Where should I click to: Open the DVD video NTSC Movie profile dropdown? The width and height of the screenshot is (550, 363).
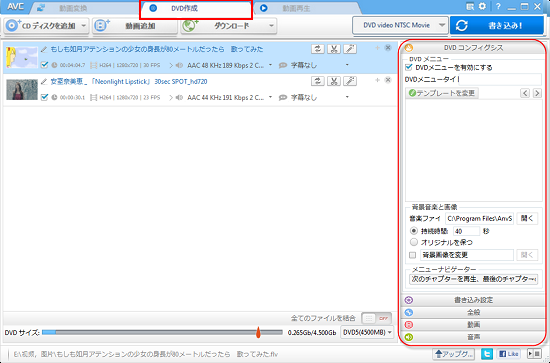click(400, 25)
